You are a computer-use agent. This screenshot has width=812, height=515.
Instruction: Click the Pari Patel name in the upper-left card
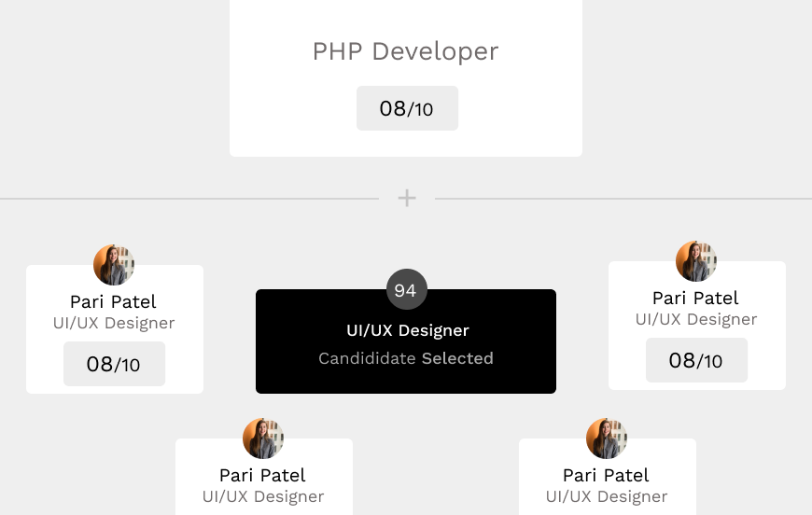click(x=113, y=301)
